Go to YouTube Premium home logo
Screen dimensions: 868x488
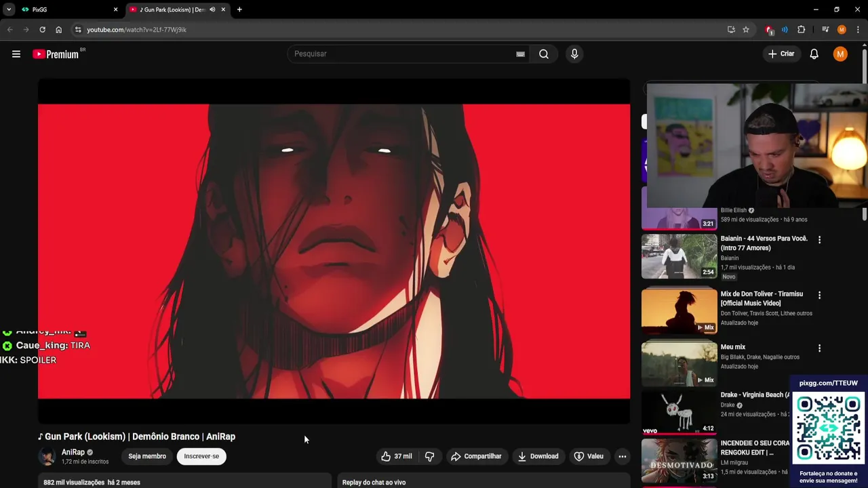tap(56, 54)
